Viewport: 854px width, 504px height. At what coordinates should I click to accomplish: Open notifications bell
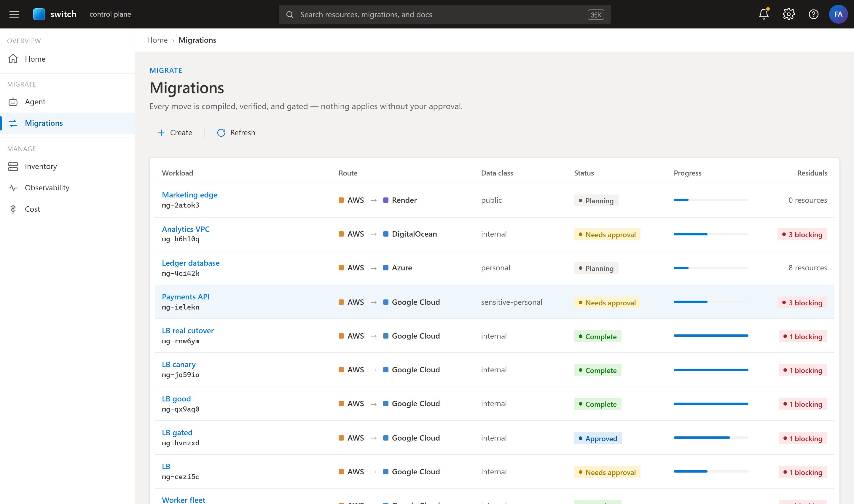764,14
